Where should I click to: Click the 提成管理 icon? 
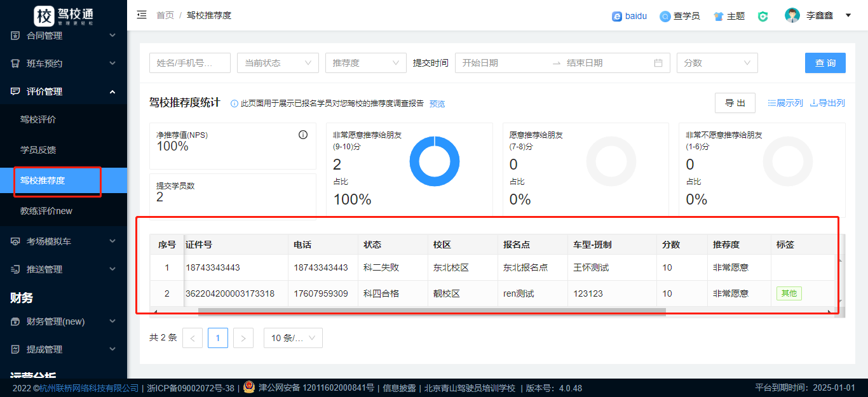pyautogui.click(x=15, y=349)
